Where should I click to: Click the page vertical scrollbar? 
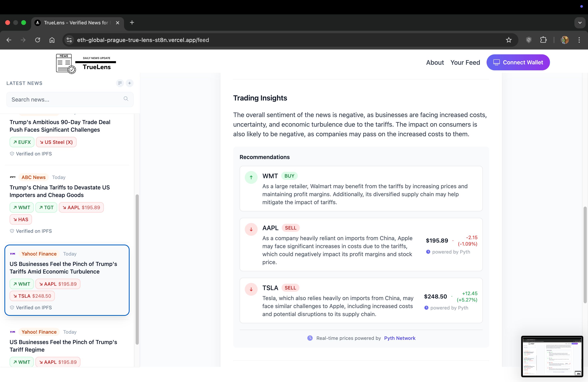585,255
